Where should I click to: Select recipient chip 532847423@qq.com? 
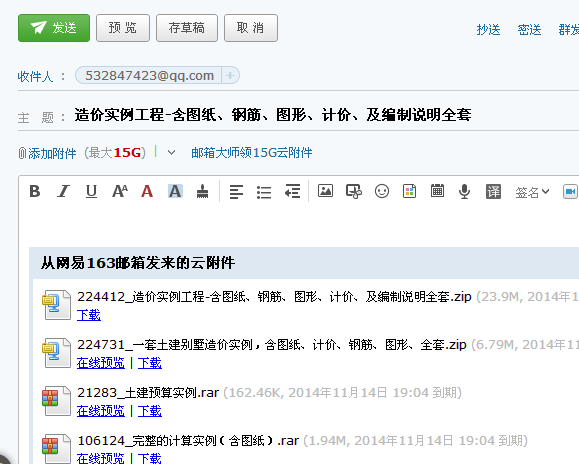(149, 76)
